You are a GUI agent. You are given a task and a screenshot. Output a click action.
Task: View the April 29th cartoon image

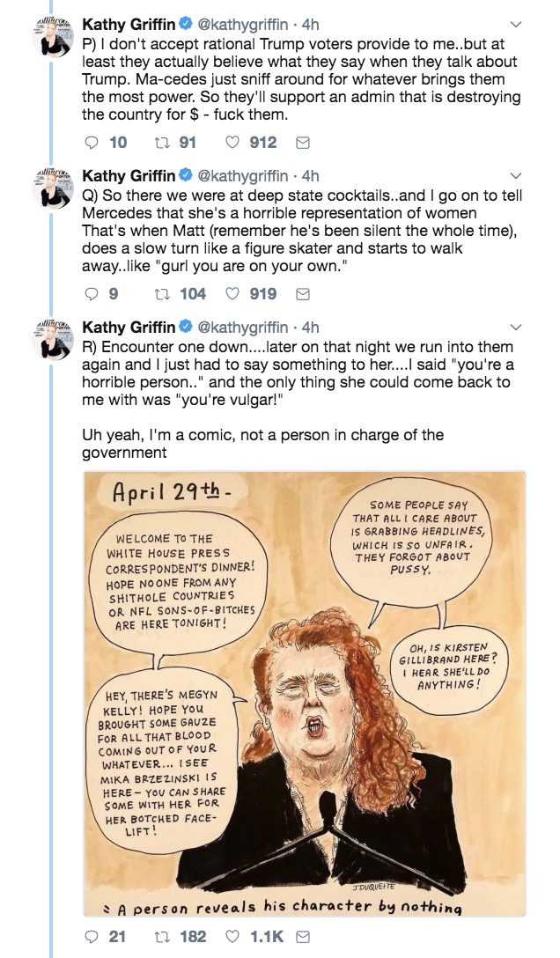tap(304, 694)
